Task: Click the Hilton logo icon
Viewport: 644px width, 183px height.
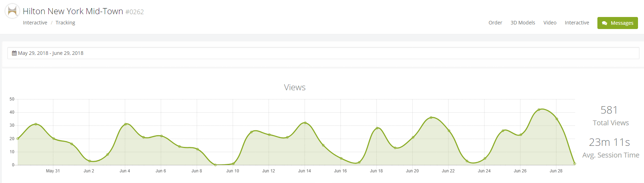Action: pyautogui.click(x=12, y=11)
